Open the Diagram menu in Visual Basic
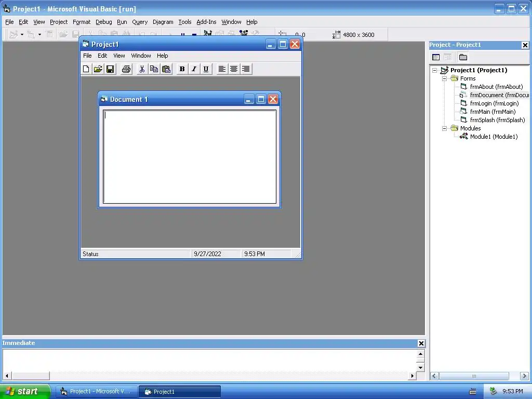532x399 pixels. click(x=163, y=22)
